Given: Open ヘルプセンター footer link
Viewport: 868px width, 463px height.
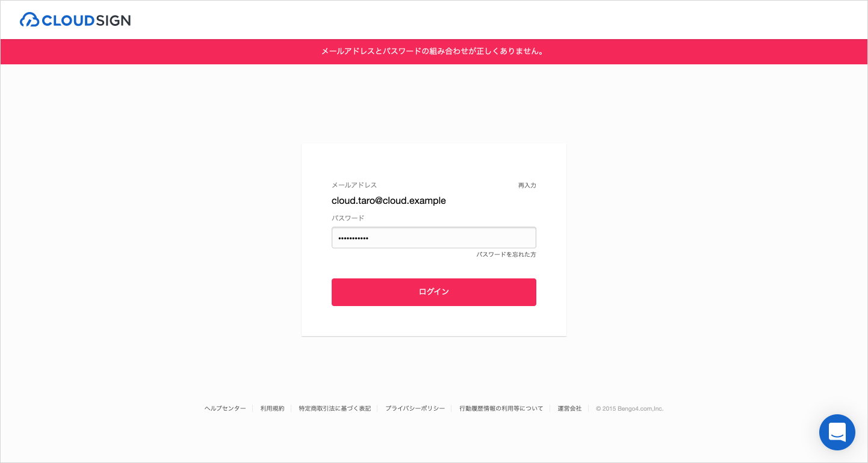Looking at the screenshot, I should click(225, 408).
